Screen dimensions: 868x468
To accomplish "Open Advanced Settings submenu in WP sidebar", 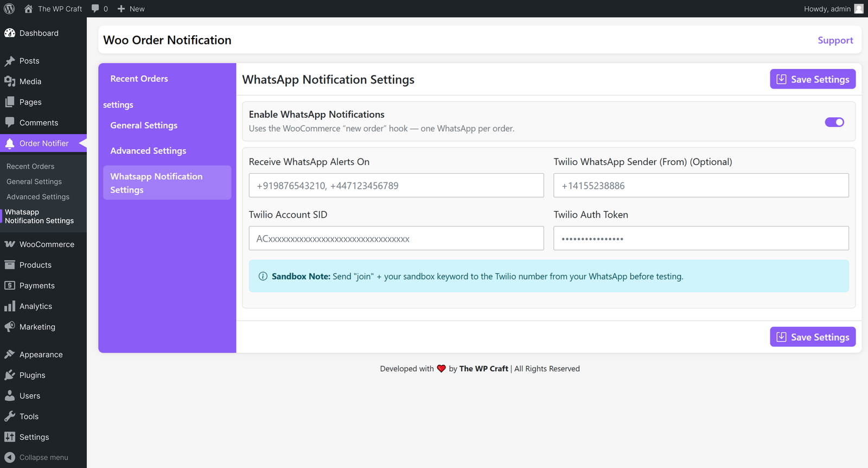I will point(38,197).
